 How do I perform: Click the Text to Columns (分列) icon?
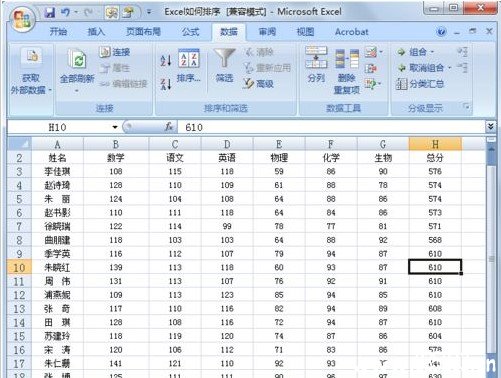click(x=316, y=57)
